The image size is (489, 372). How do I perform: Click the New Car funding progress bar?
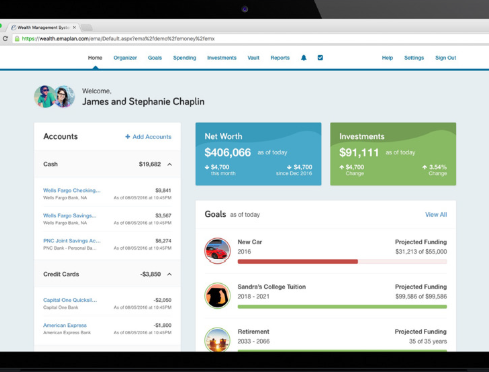342,262
